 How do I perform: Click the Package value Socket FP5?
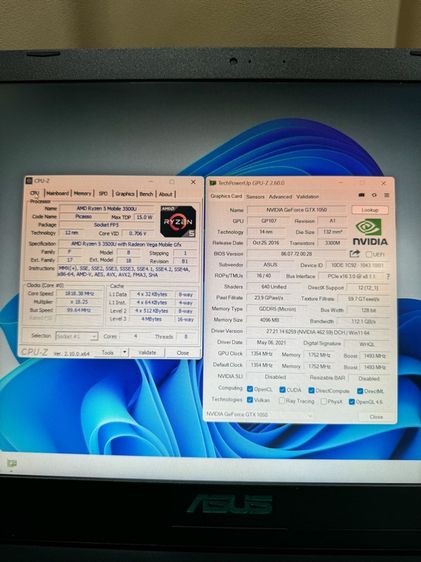point(107,225)
